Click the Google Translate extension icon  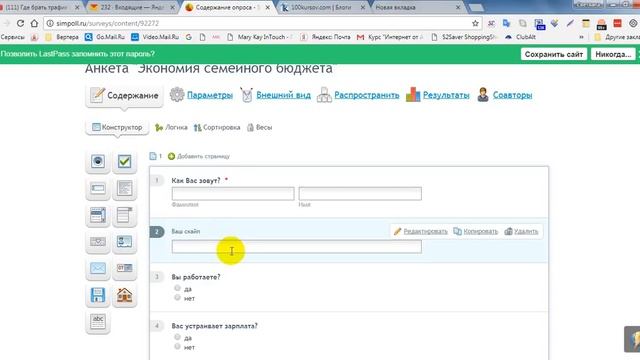507,24
